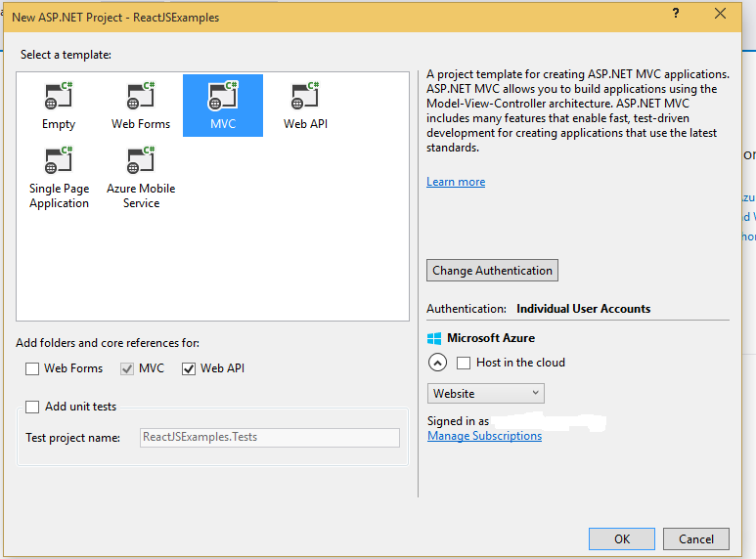
Task: Click the Microsoft Azure Windows logo icon
Action: pyautogui.click(x=434, y=338)
